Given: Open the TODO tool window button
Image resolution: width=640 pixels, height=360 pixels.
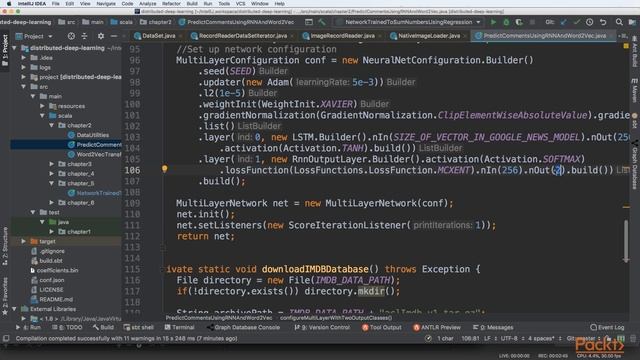Looking at the screenshot, I should click(67, 327).
